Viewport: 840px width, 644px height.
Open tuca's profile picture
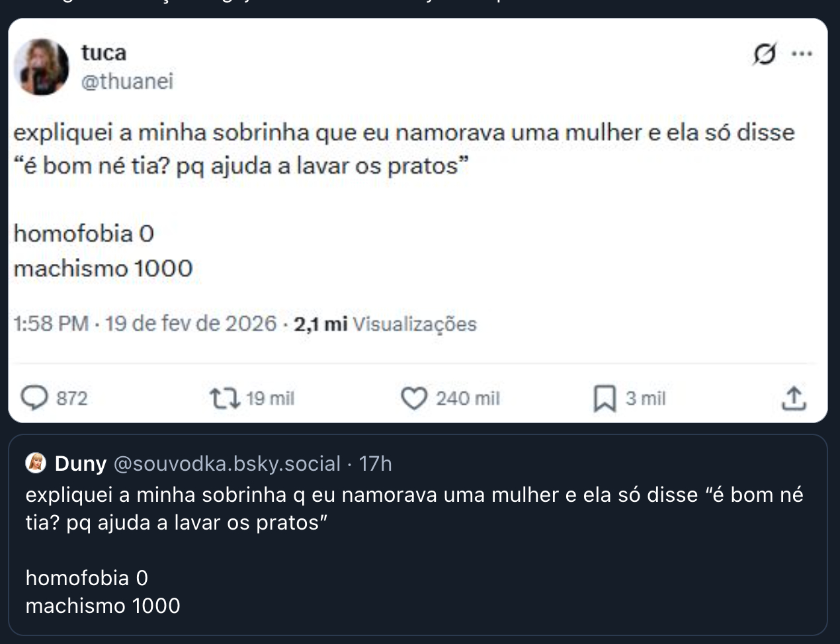(x=41, y=67)
